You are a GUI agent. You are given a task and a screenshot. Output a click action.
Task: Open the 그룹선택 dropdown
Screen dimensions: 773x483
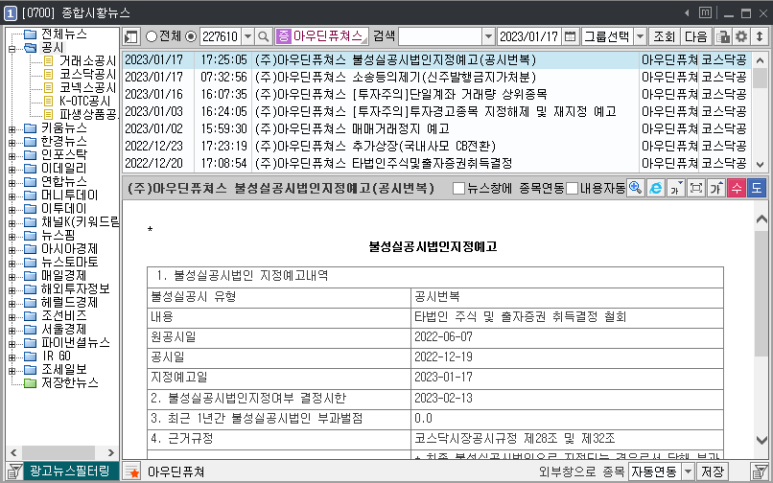[x=639, y=36]
